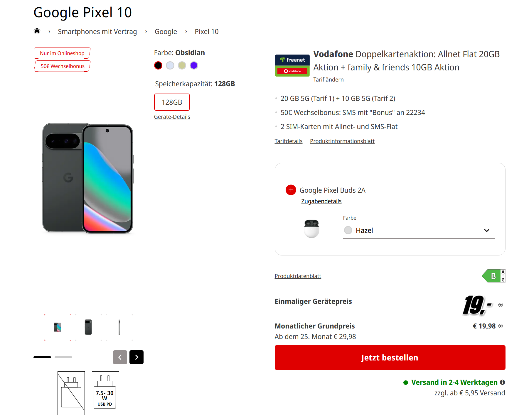Click the home icon in breadcrumb
Screen dimensions: 524x420
[37, 31]
